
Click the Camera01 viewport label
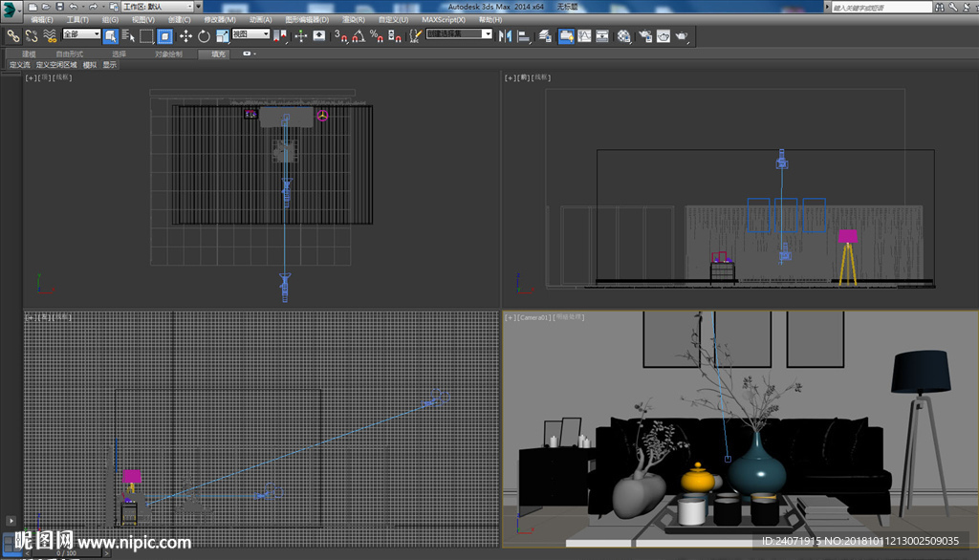point(533,318)
